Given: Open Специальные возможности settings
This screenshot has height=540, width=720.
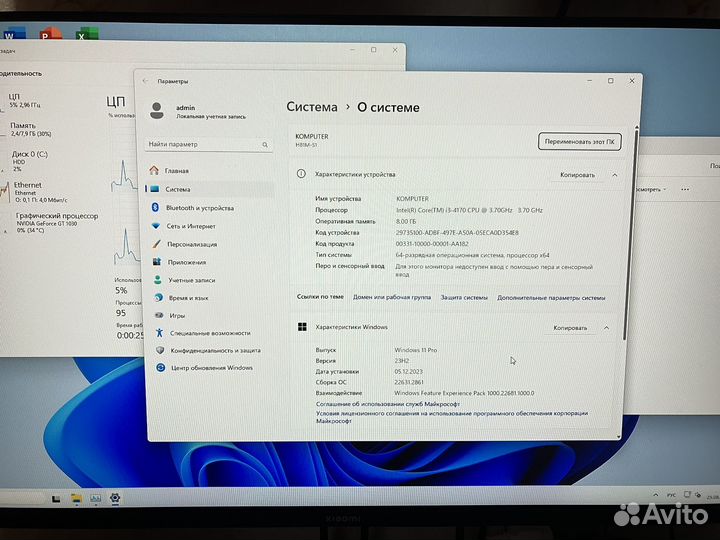Looking at the screenshot, I should (x=209, y=333).
